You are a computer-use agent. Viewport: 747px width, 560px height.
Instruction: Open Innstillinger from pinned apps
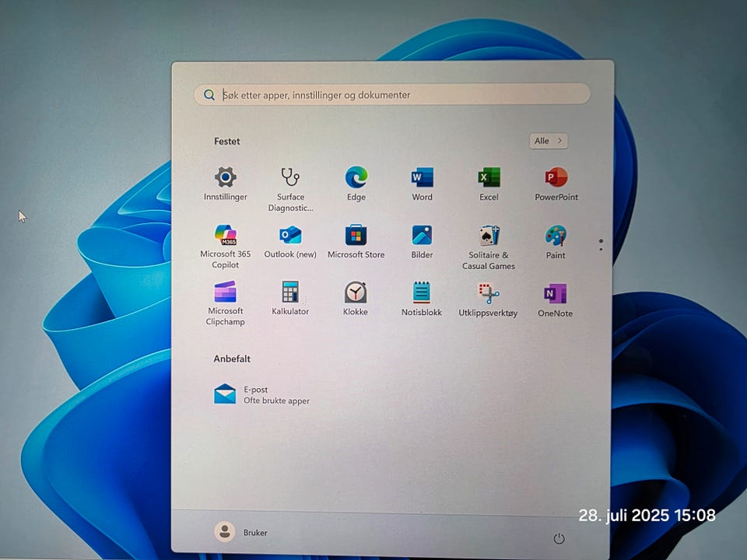226,184
